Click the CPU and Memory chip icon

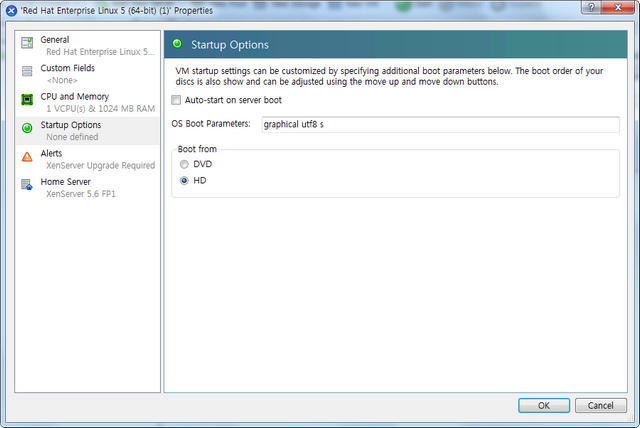pyautogui.click(x=27, y=99)
